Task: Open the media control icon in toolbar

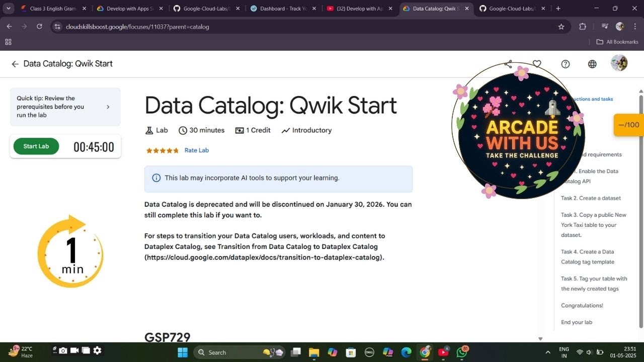Action: (605, 27)
